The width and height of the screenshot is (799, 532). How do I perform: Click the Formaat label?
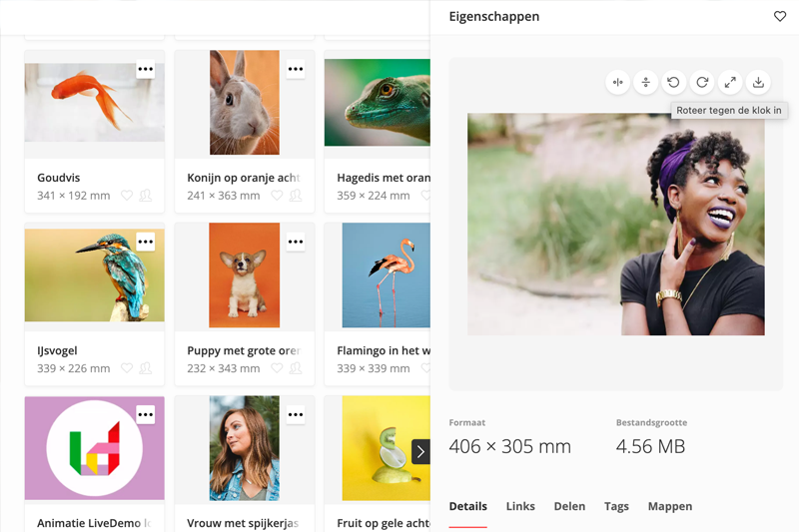click(466, 422)
